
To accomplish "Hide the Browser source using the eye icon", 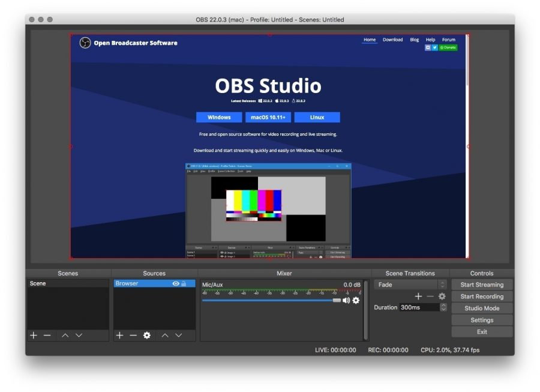I will point(176,284).
